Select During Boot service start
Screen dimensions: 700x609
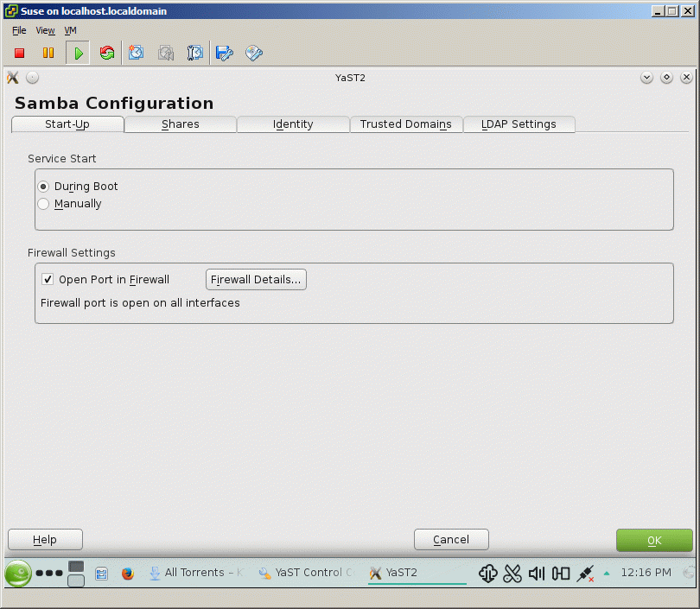point(78,186)
